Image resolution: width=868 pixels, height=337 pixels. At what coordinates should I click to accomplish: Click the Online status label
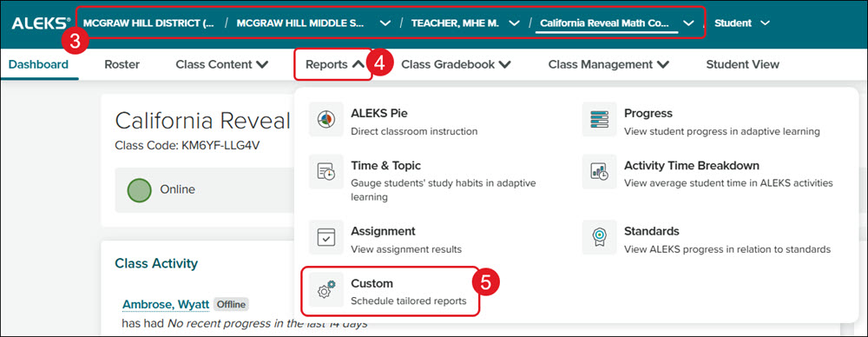tap(178, 189)
